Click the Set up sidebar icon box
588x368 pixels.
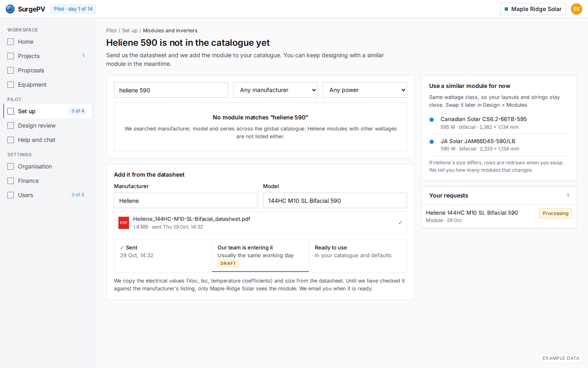(x=11, y=111)
